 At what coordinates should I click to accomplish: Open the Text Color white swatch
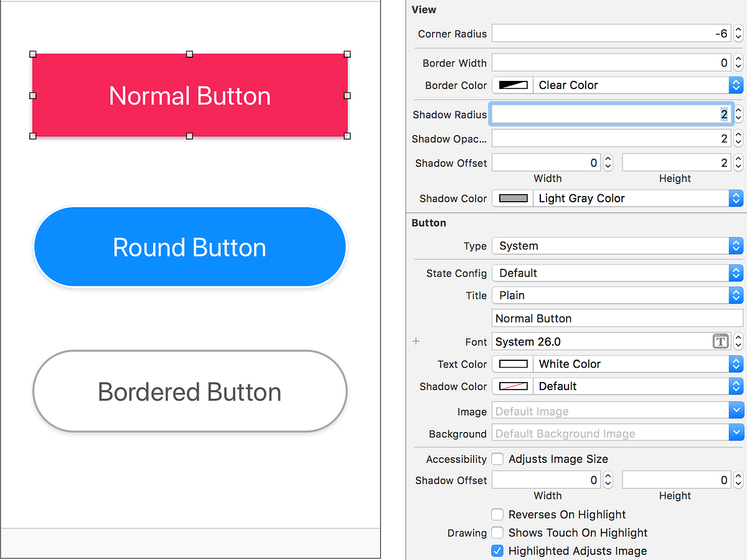512,364
